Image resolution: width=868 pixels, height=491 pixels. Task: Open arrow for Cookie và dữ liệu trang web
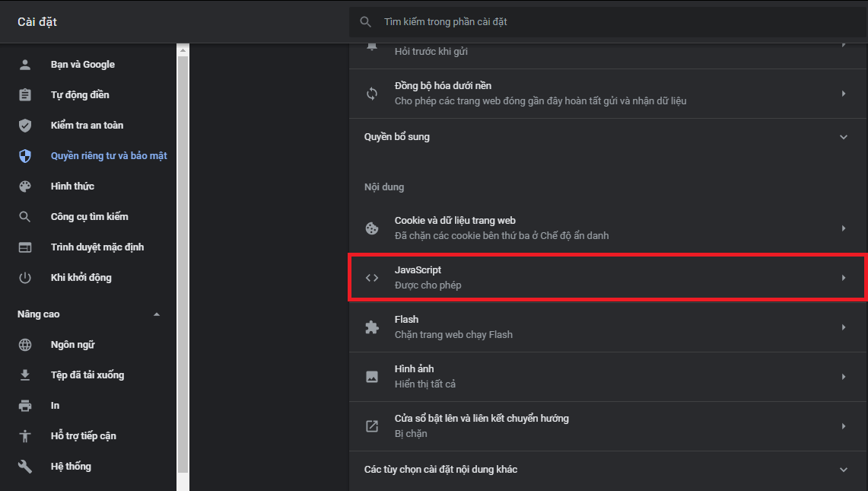coord(844,228)
